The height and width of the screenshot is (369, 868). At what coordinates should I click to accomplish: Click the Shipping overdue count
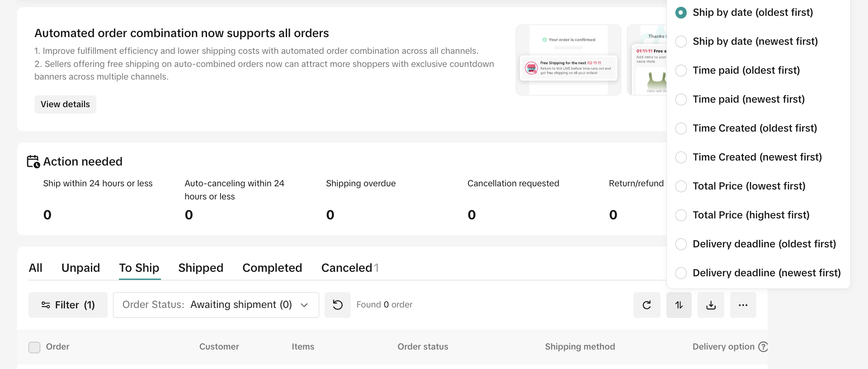(330, 215)
